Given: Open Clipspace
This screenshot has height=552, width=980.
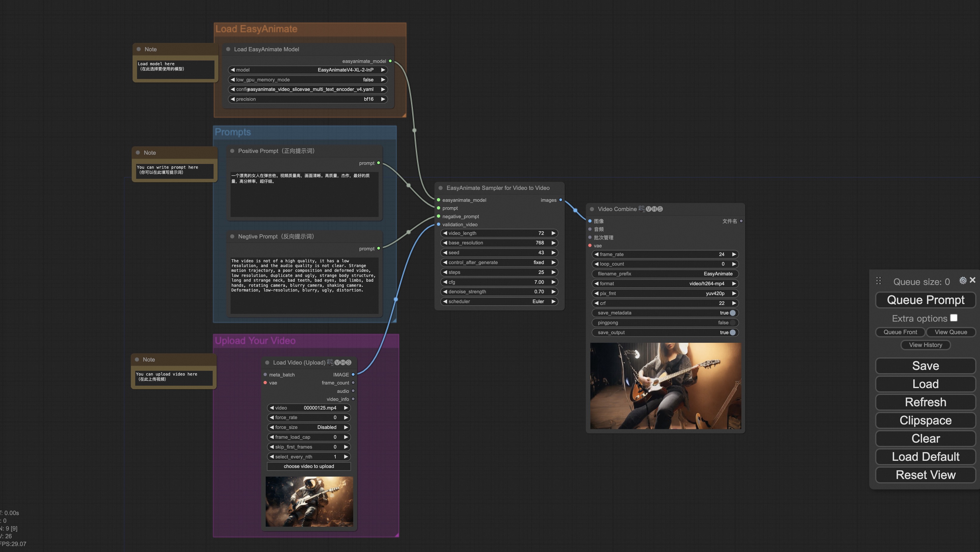Looking at the screenshot, I should click(x=925, y=420).
